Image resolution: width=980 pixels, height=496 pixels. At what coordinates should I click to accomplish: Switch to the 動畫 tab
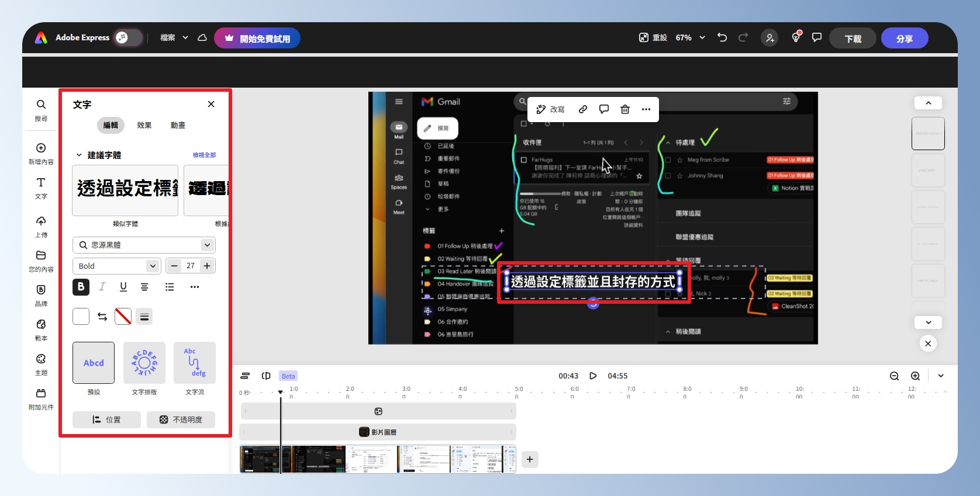click(178, 125)
